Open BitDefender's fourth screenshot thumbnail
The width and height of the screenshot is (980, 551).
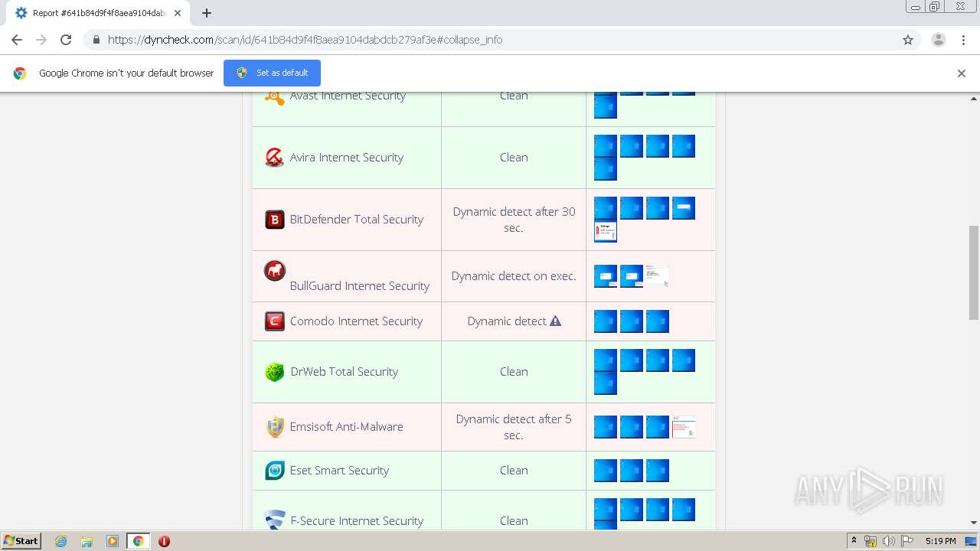[684, 208]
